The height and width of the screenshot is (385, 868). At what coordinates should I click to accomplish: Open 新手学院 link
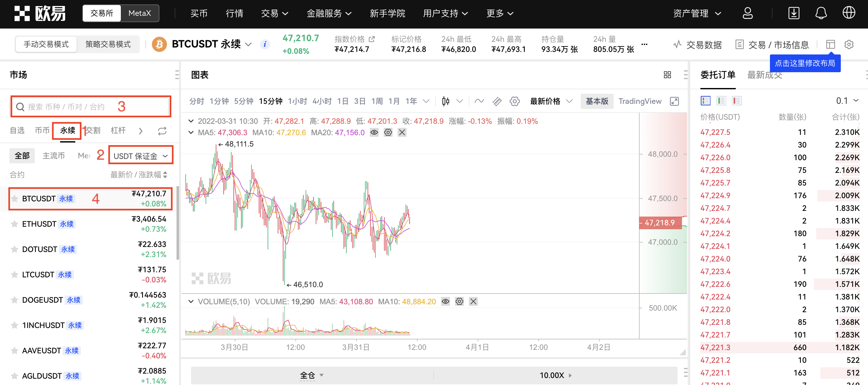tap(387, 14)
